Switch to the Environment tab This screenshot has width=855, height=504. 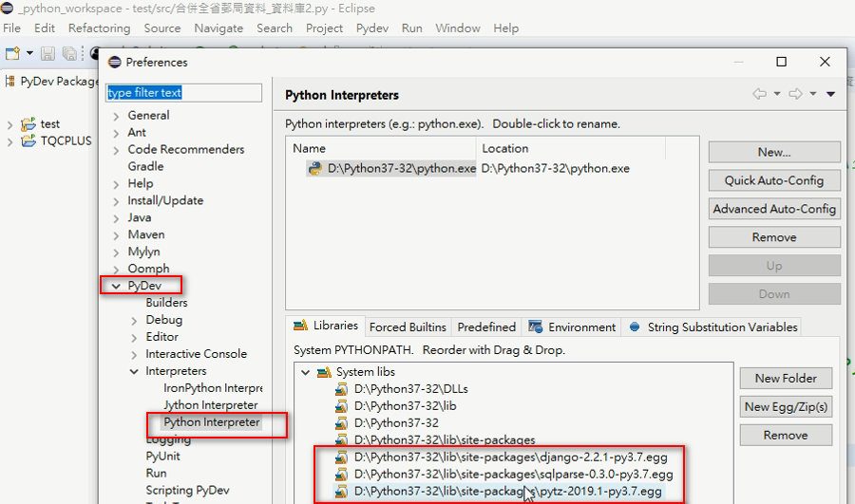tap(572, 327)
